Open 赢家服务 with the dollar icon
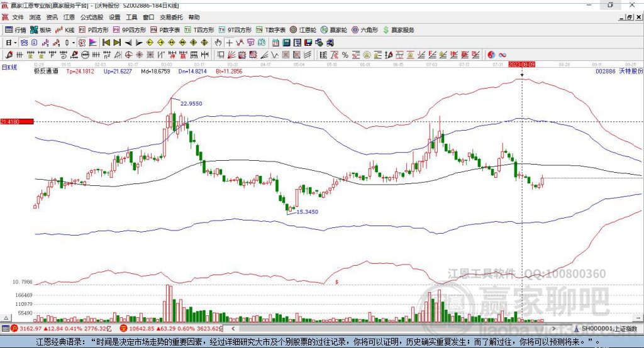The width and height of the screenshot is (644, 348). pyautogui.click(x=398, y=30)
